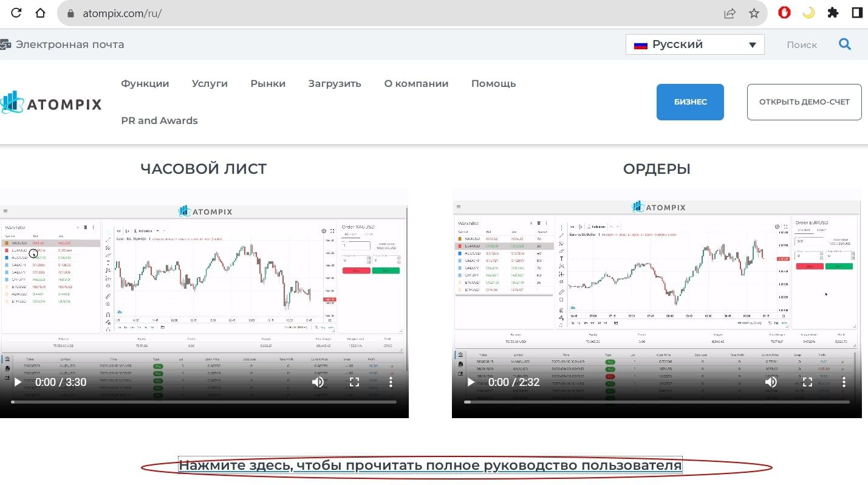
Task: Open the Загрузить menu
Action: coord(335,84)
